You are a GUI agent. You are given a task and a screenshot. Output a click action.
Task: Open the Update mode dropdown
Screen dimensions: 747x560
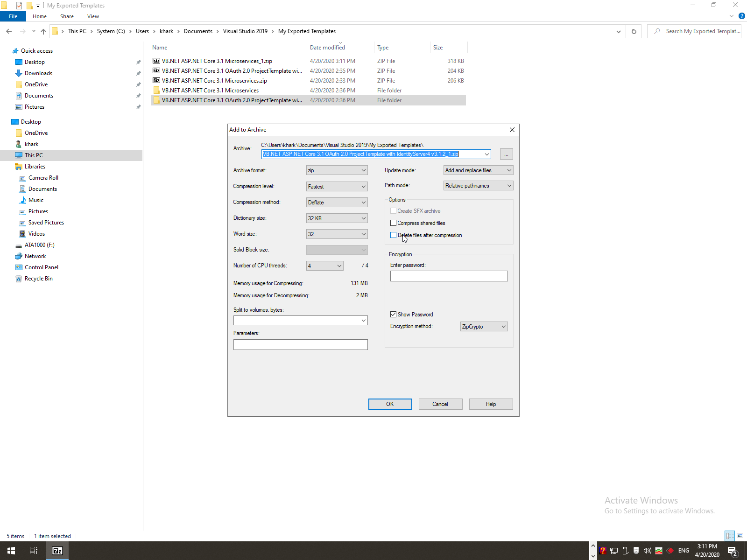coord(479,170)
